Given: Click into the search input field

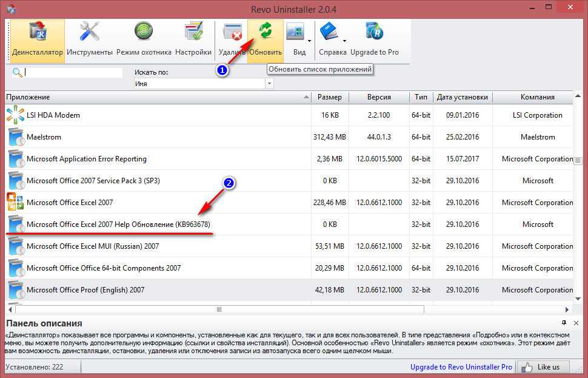Looking at the screenshot, I should tap(73, 72).
